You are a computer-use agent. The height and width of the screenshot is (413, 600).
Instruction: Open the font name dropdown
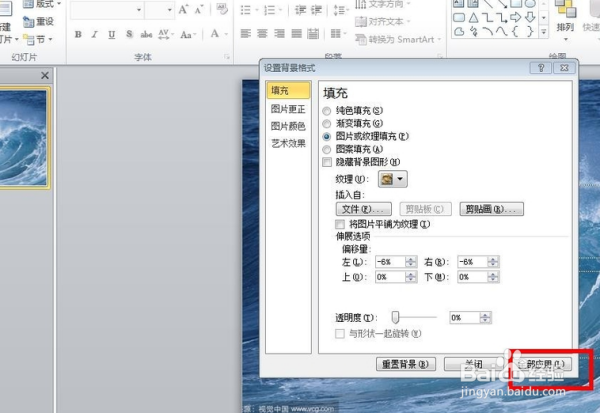tap(139, 10)
